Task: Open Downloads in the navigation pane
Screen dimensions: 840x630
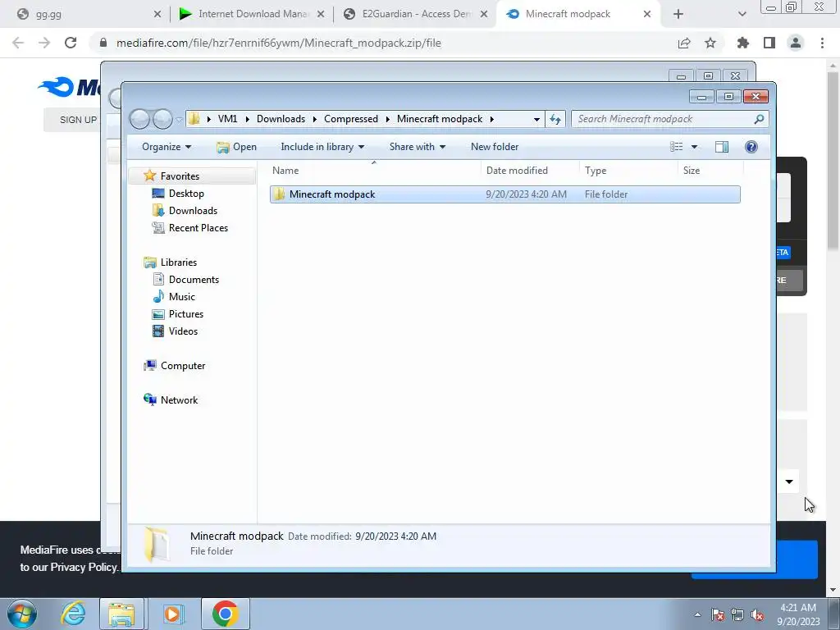Action: (193, 211)
